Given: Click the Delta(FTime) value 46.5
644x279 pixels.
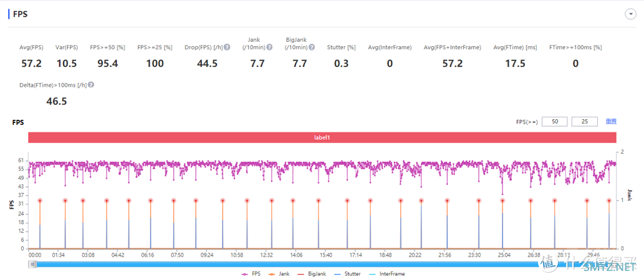Looking at the screenshot, I should tap(57, 101).
